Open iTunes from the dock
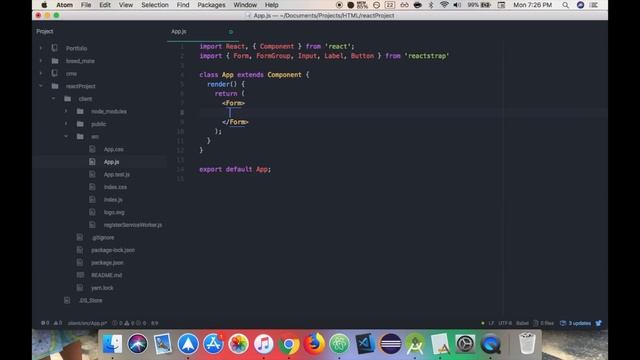640x360 pixels. click(264, 344)
